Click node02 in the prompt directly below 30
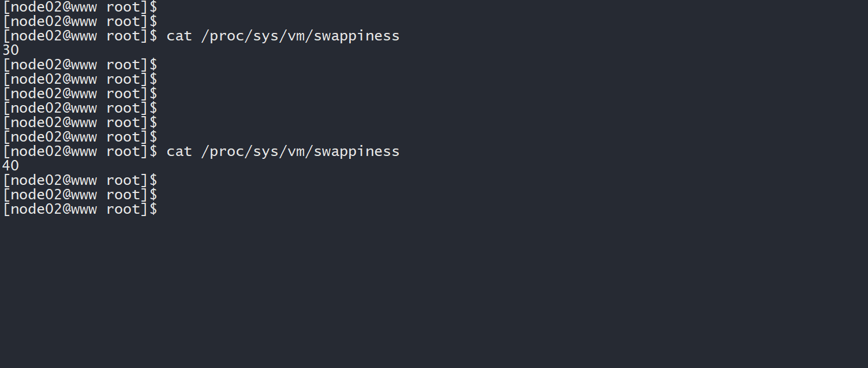 click(x=36, y=65)
